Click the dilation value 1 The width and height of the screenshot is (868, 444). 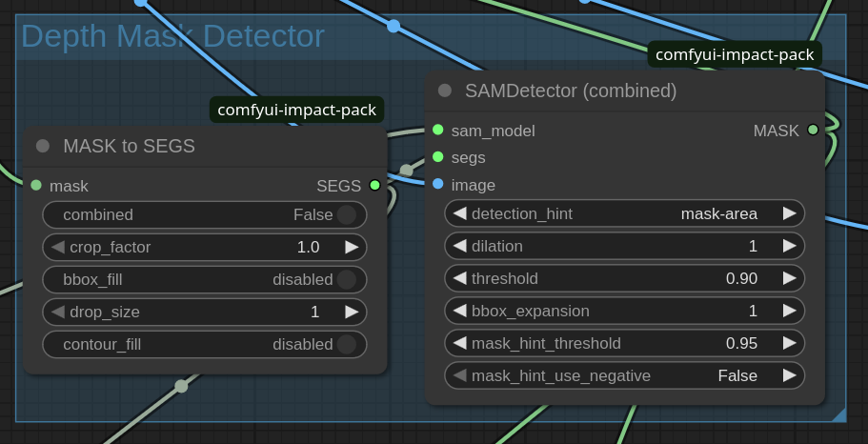pyautogui.click(x=753, y=246)
